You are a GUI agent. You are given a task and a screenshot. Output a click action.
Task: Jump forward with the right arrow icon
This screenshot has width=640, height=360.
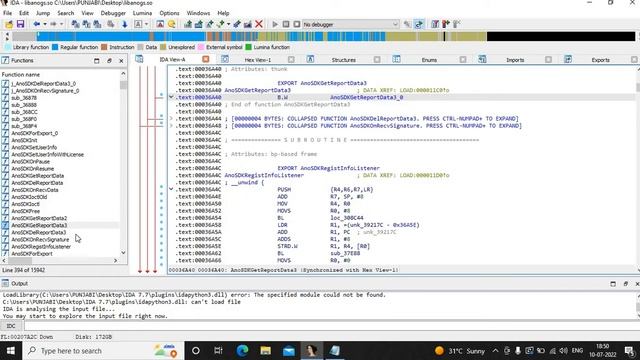click(x=53, y=24)
